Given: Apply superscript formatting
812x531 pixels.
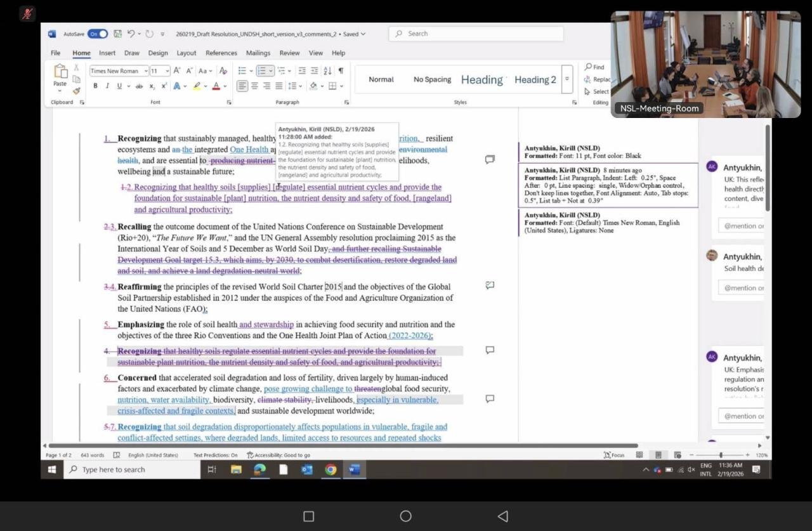Looking at the screenshot, I should pyautogui.click(x=164, y=86).
